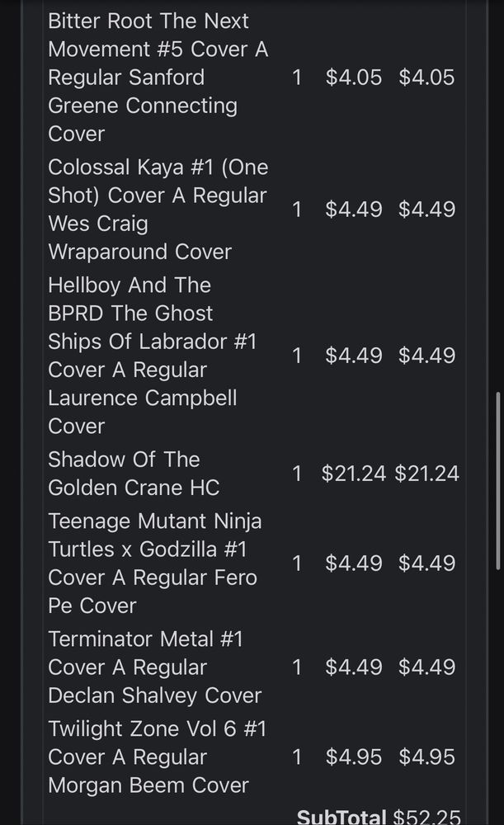Click Twilight Zone $4.95 line total
Screen dimensions: 504x825
point(426,757)
